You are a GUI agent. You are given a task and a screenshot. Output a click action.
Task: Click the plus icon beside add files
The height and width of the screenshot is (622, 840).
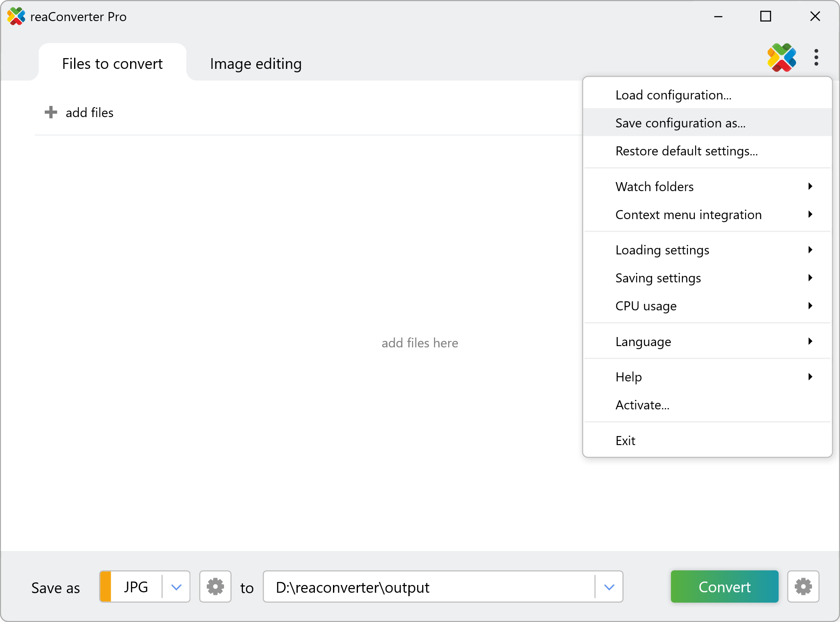click(x=51, y=112)
